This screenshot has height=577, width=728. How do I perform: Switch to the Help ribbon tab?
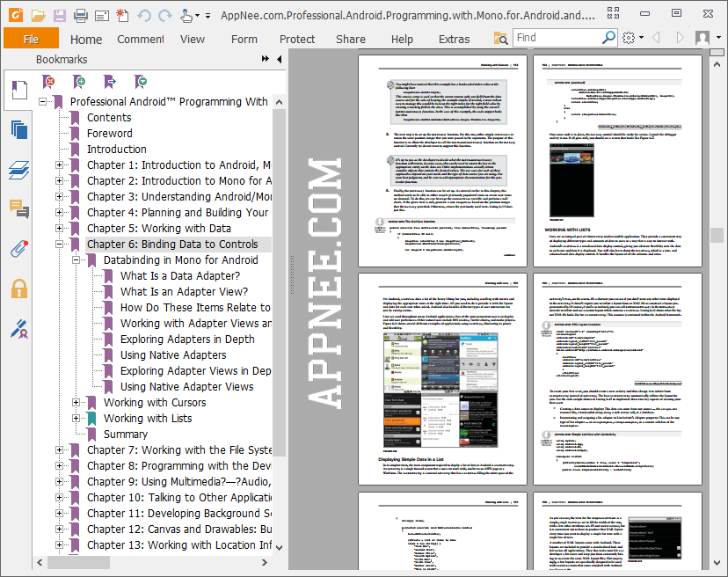point(402,40)
